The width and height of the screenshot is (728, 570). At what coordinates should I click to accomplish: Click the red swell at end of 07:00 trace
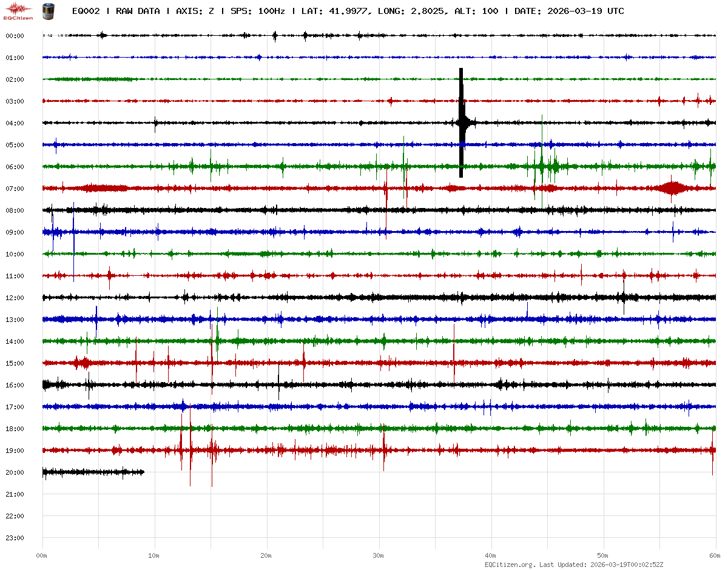[x=672, y=188]
